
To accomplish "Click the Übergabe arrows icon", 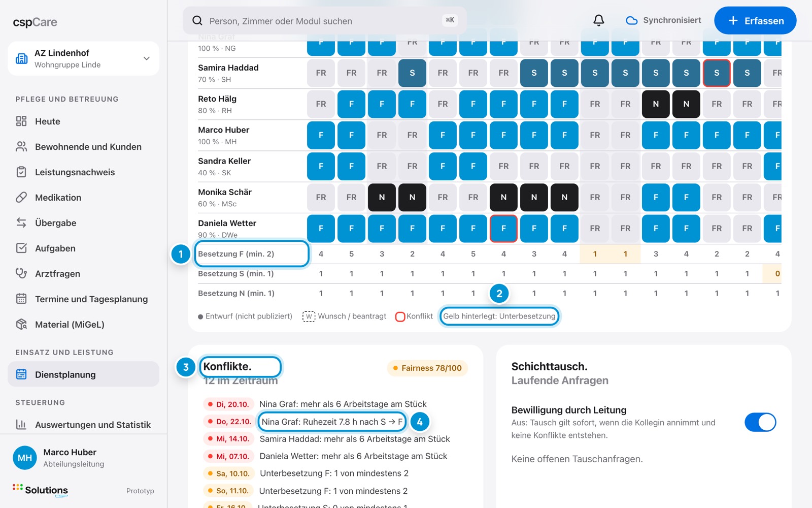I will click(21, 223).
